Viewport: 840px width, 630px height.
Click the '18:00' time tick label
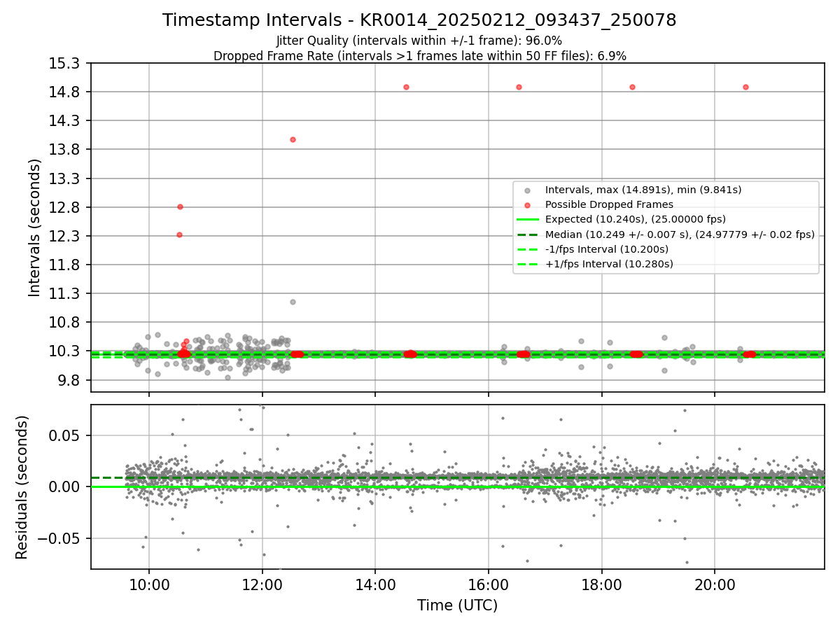(x=602, y=584)
